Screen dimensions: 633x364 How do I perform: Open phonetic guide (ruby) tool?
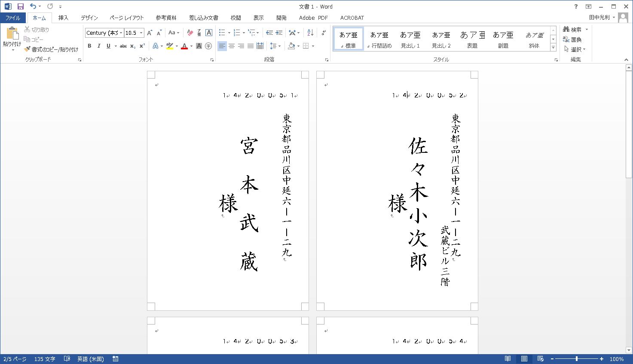click(x=199, y=33)
